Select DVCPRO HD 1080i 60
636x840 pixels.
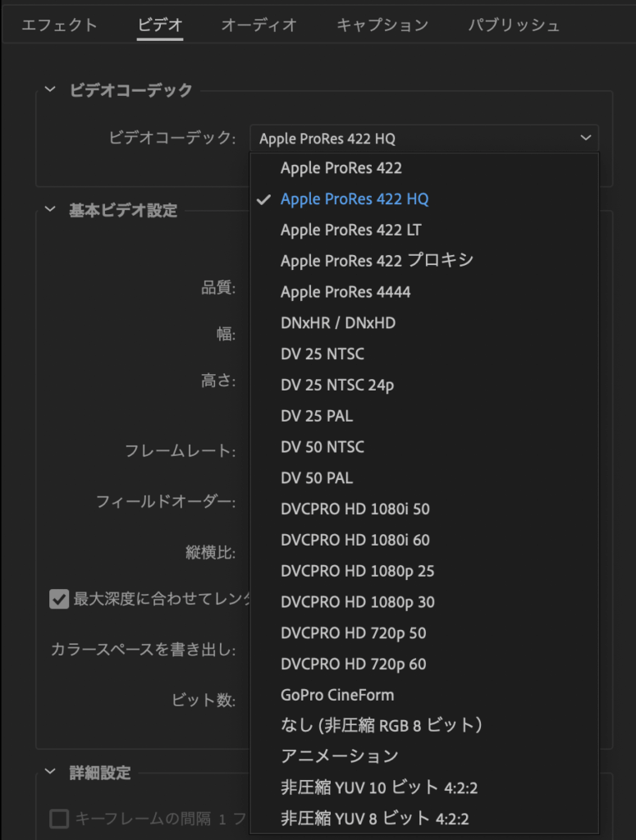(424, 540)
